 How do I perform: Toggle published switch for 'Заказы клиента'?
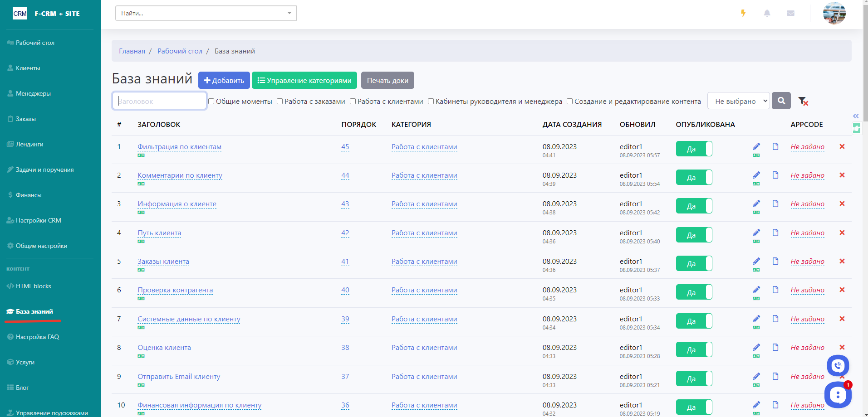(694, 263)
